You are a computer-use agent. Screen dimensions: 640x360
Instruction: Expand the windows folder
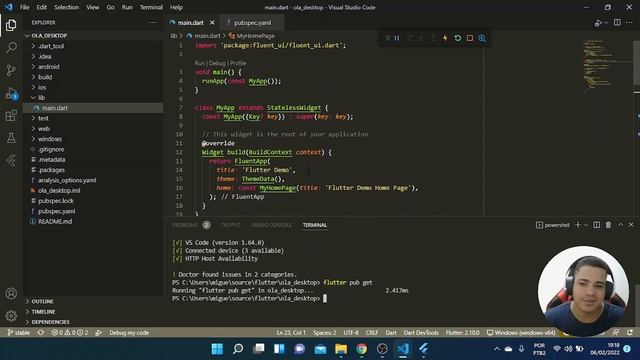50,139
